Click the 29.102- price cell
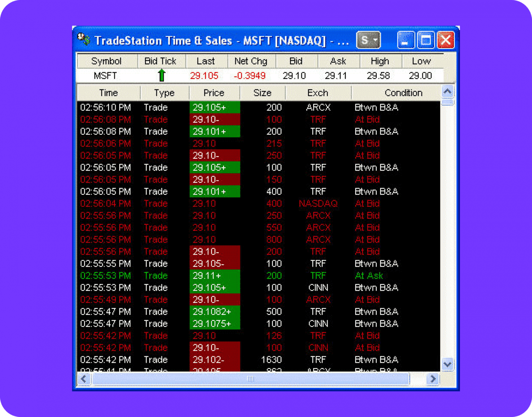532x417 pixels. pos(215,360)
